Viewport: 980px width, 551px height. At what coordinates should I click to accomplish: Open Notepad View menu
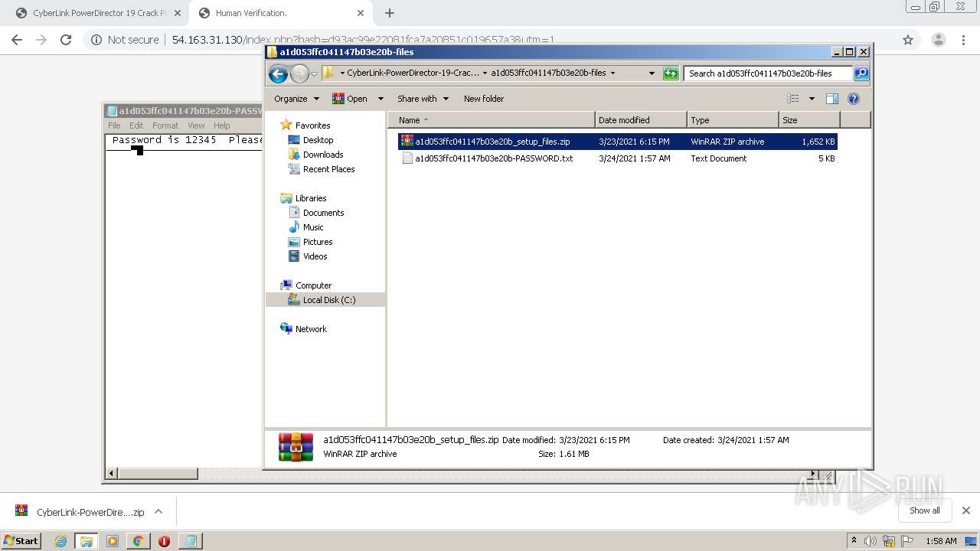(x=196, y=126)
